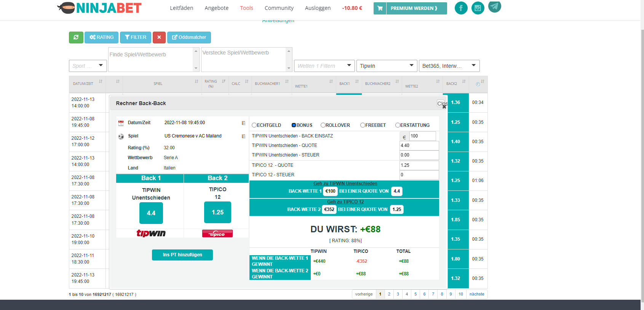Viewport: 644px width, 310px height.
Task: Sort by DATUM/ZEIT column
Action: [87, 84]
